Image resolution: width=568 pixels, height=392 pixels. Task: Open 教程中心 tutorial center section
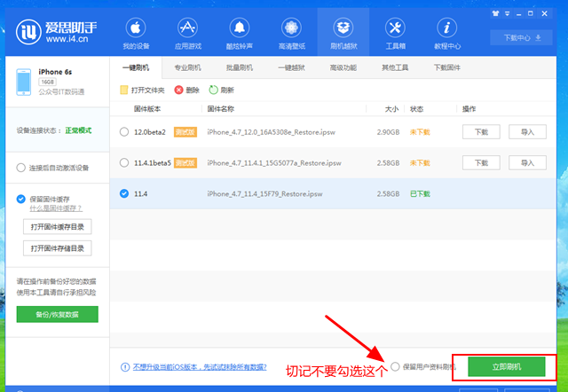[x=446, y=31]
